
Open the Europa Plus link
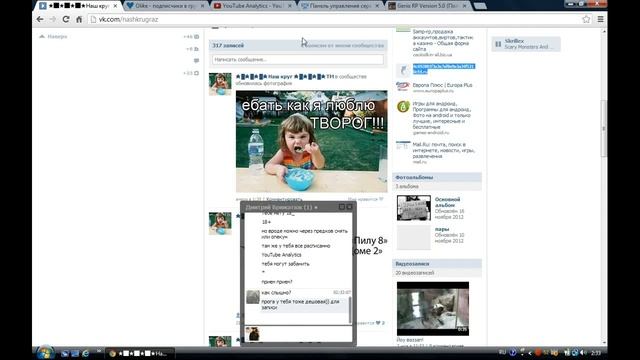point(442,85)
